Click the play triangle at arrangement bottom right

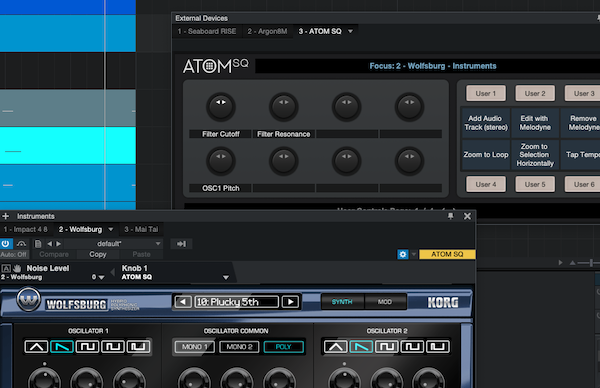560,262
